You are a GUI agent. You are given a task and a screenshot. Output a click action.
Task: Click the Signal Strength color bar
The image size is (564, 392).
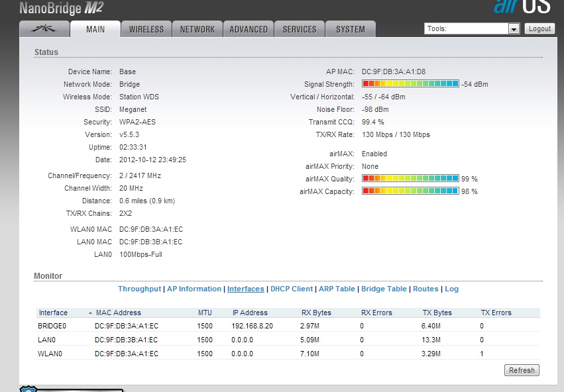pos(410,84)
